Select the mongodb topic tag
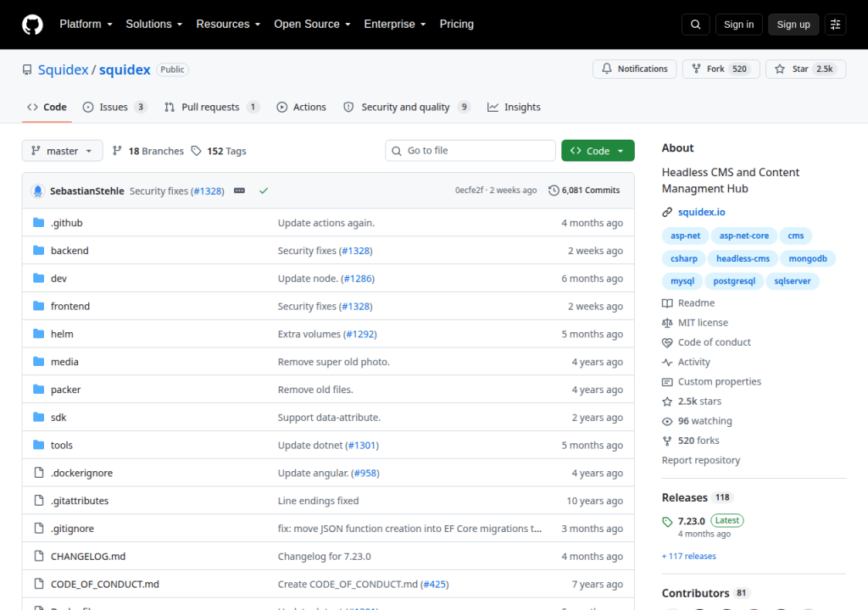Image resolution: width=868 pixels, height=610 pixels. click(x=808, y=258)
